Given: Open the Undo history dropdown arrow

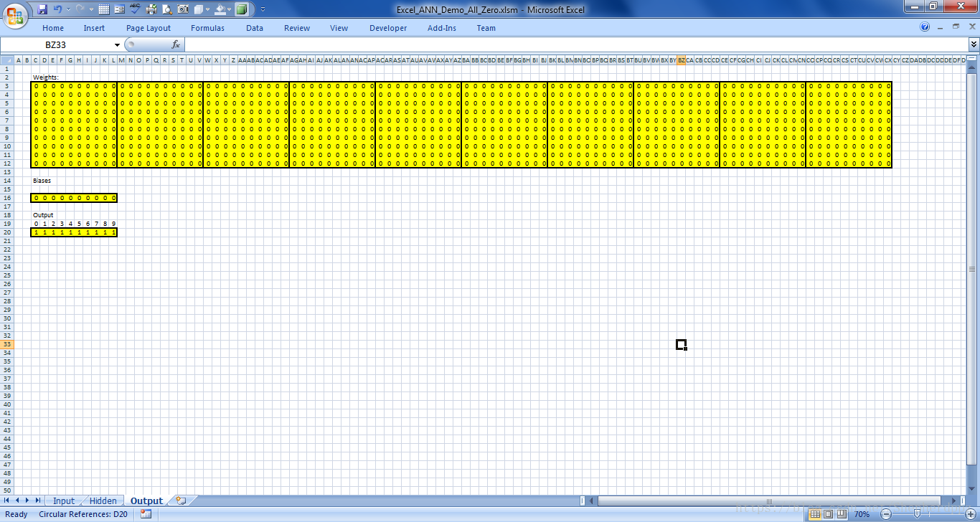Looking at the screenshot, I should tap(67, 9).
